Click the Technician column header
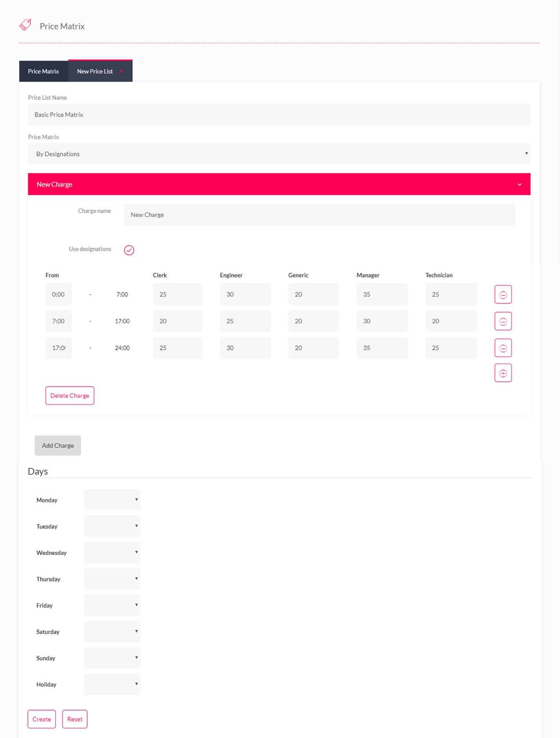Image resolution: width=560 pixels, height=738 pixels. point(439,275)
